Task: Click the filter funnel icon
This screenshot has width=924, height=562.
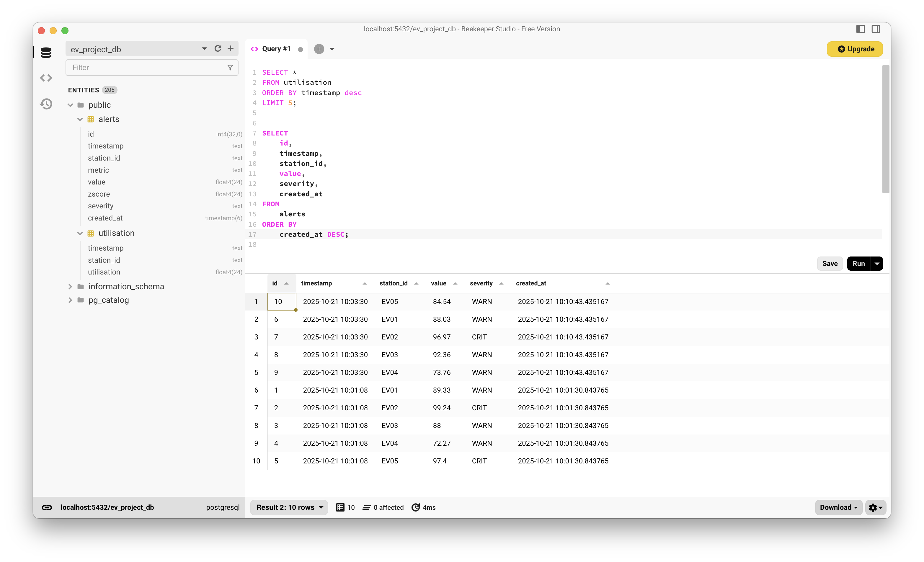Action: tap(230, 68)
